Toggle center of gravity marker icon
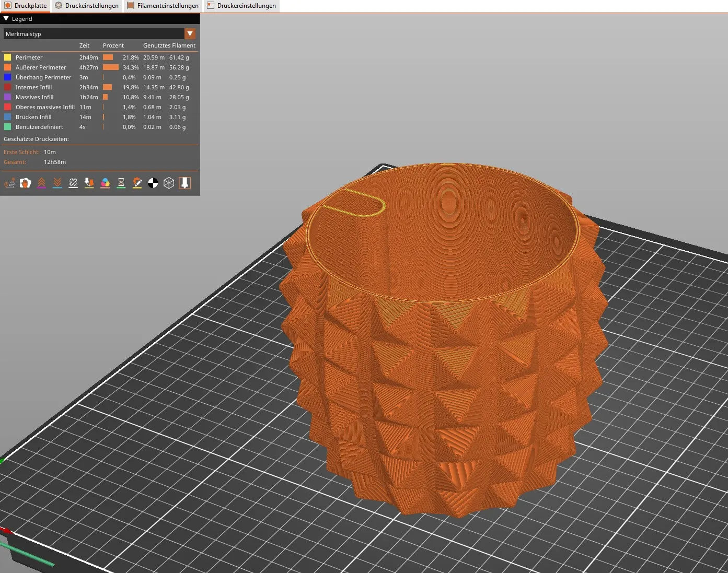Screen dimensions: 728x573 pyautogui.click(x=153, y=183)
